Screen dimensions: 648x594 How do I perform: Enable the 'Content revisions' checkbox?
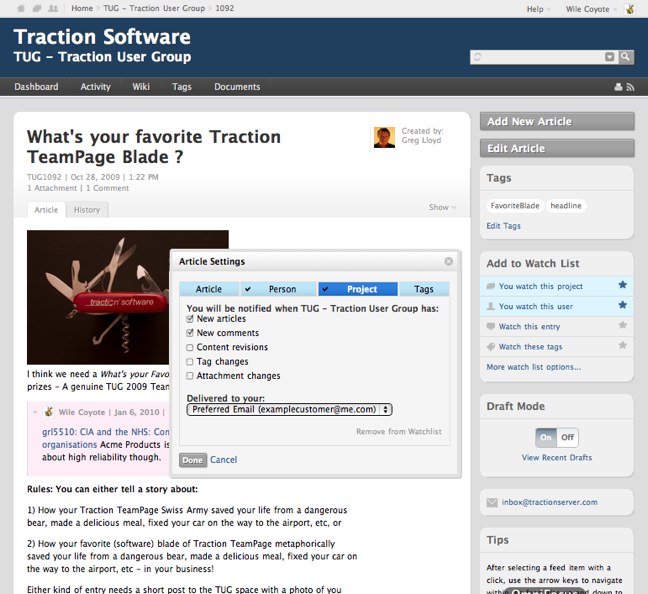[190, 348]
